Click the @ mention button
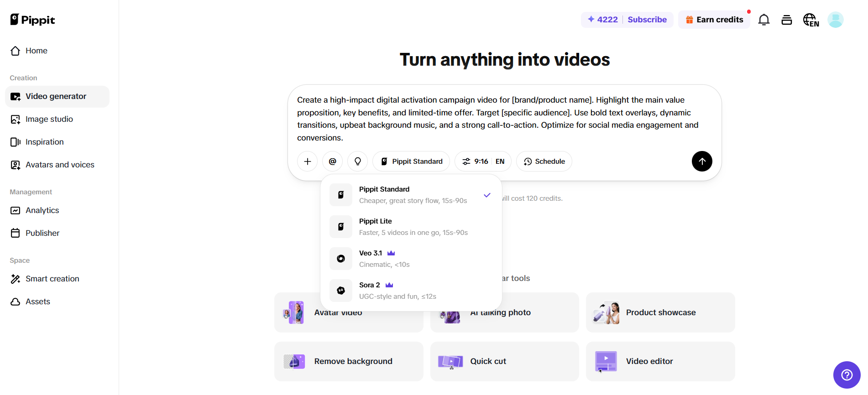Image resolution: width=868 pixels, height=395 pixels. point(333,161)
